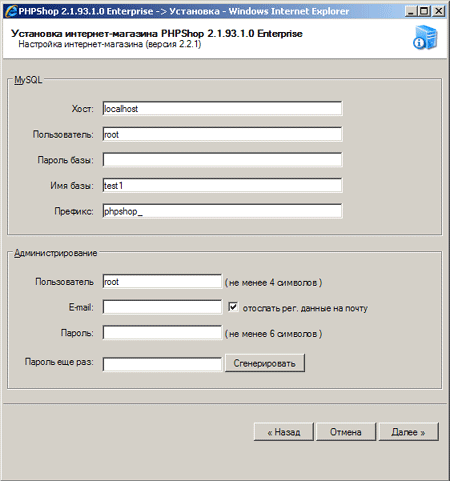Maximize the installer window
The width and height of the screenshot is (450, 481).
(424, 11)
